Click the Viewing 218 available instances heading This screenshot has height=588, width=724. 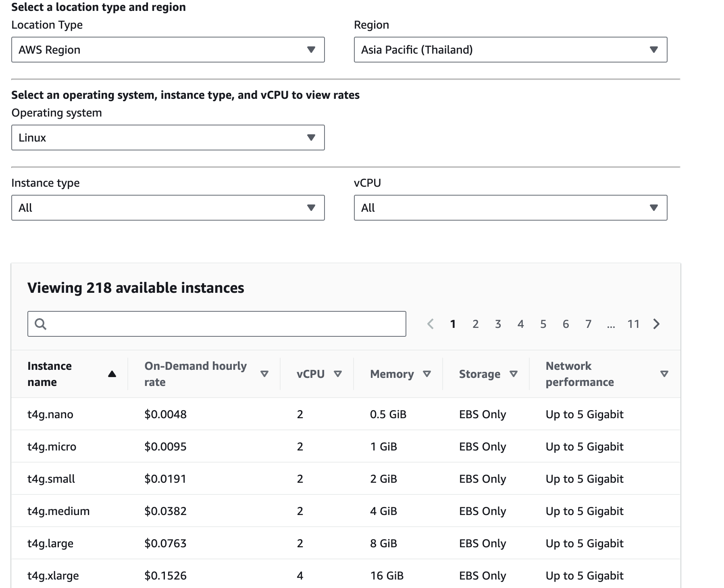click(x=136, y=288)
